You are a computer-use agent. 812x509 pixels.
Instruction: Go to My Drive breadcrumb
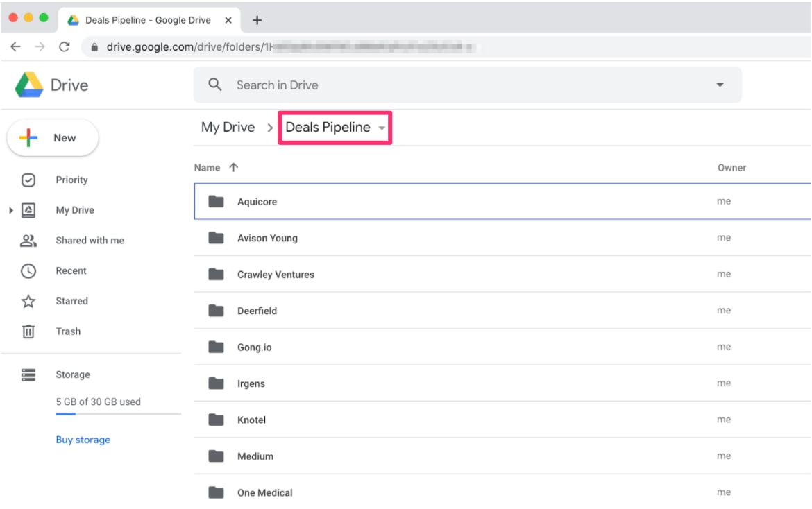pyautogui.click(x=228, y=128)
